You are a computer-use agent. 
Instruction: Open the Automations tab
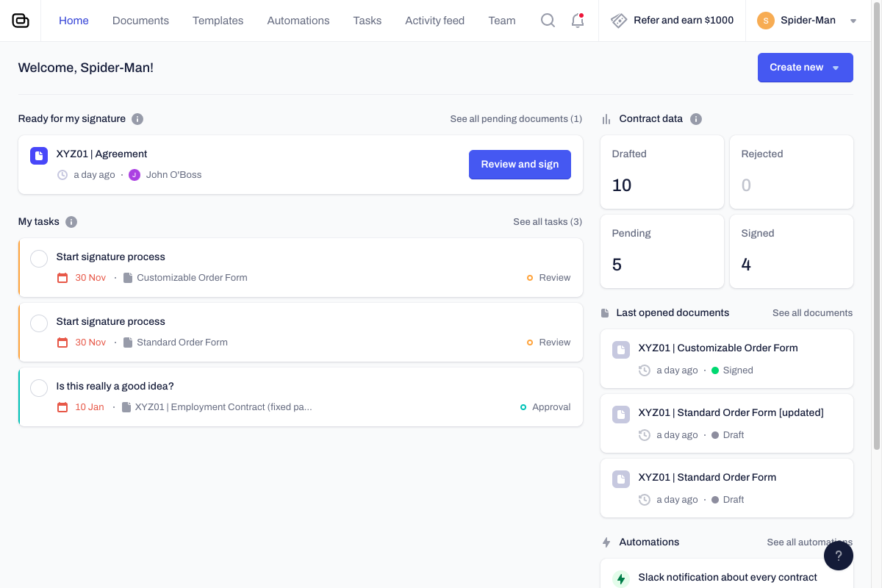point(298,21)
